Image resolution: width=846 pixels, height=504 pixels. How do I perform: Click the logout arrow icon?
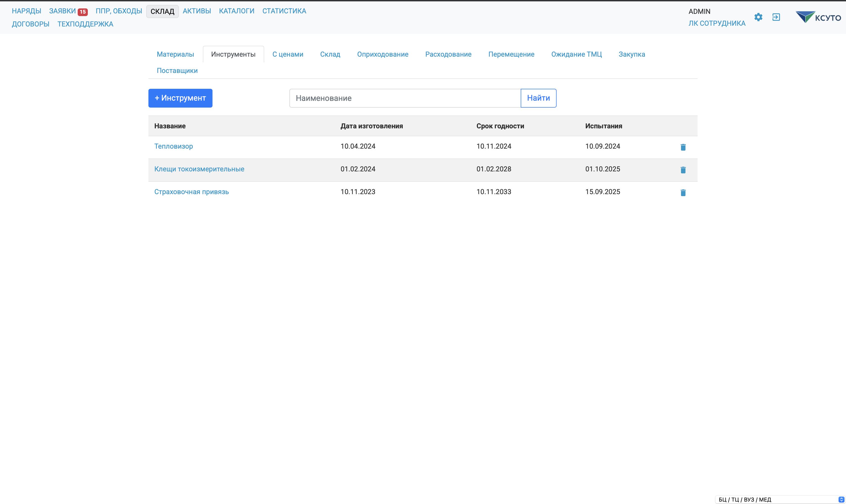coord(776,17)
